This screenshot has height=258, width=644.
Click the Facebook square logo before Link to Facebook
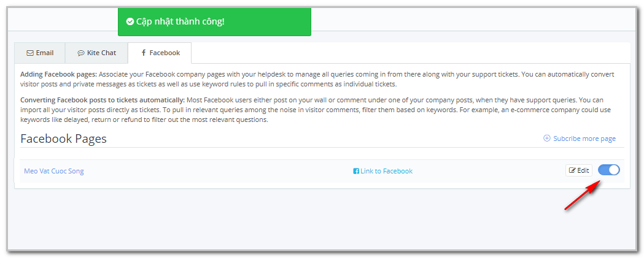click(x=356, y=171)
